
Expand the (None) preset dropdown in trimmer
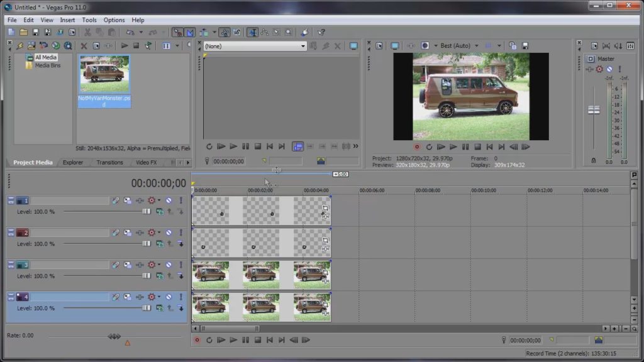(303, 46)
